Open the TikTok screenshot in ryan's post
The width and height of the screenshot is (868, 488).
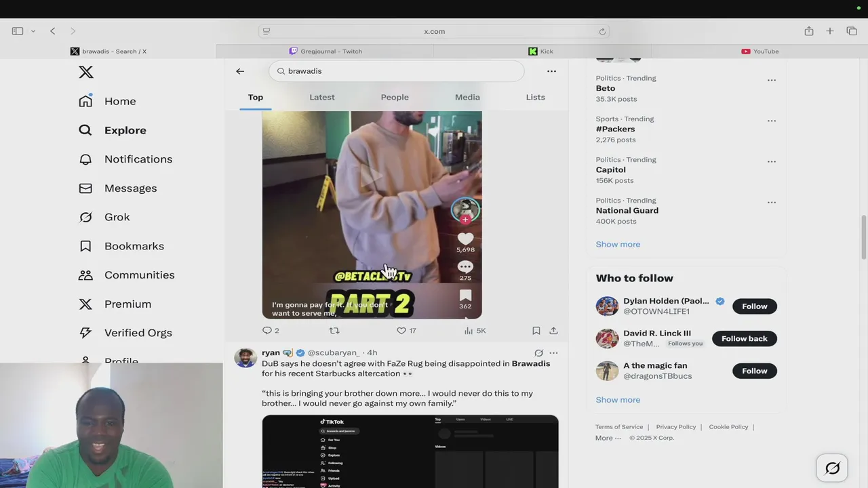point(410,451)
